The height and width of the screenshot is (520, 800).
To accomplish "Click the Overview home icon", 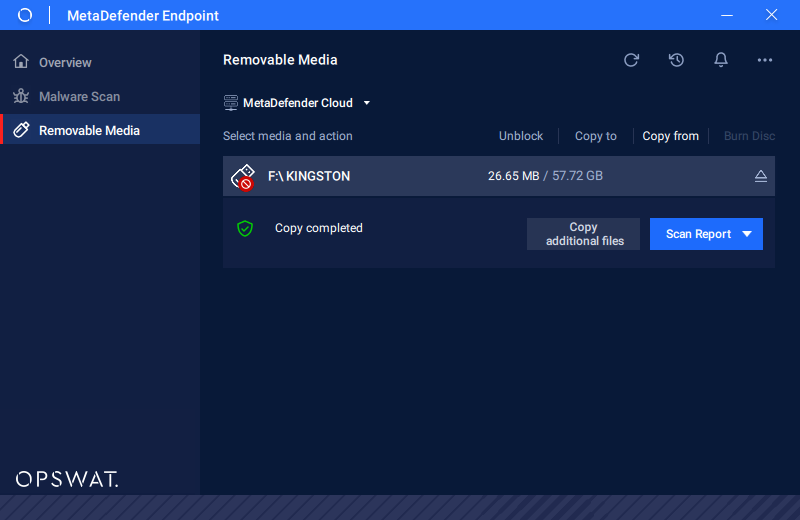I will pyautogui.click(x=21, y=61).
